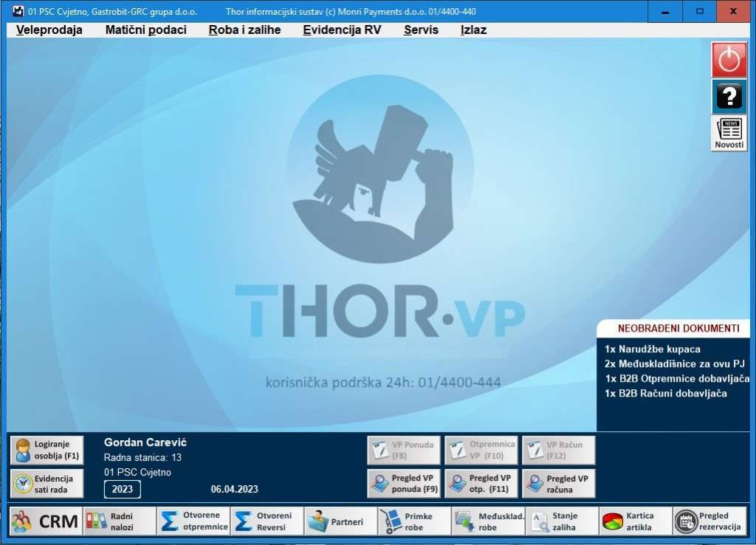Open Evidencija RV menu
The image size is (756, 545).
click(342, 30)
